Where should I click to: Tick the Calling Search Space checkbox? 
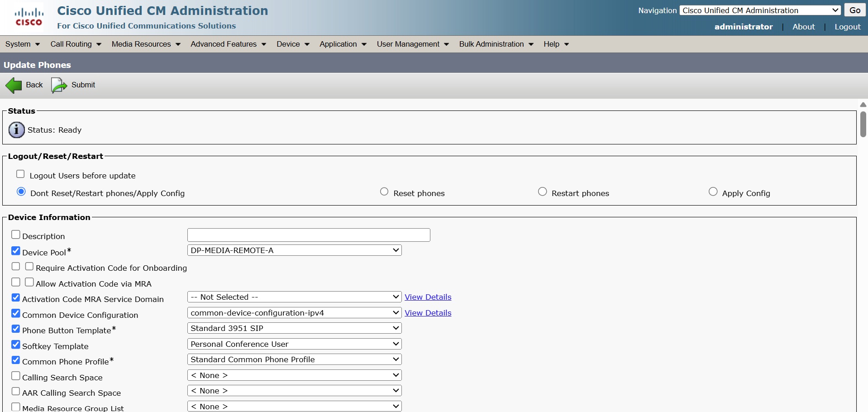coord(16,376)
